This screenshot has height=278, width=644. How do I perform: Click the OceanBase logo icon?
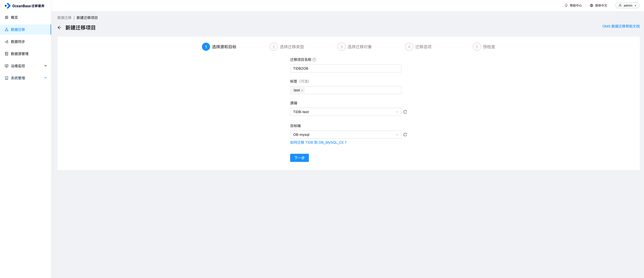click(8, 6)
